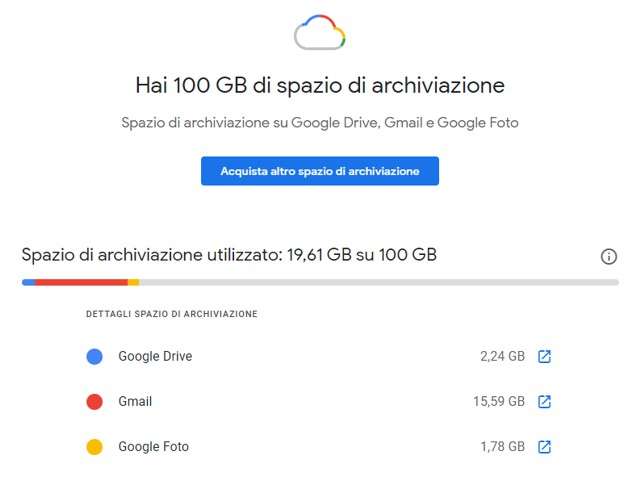This screenshot has width=640, height=477.
Task: Click the 1,78 GB Foto usage value
Action: point(502,447)
